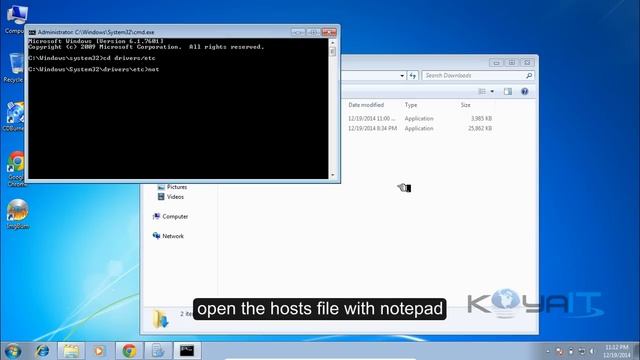
Task: Click the network tray icon
Action: click(x=582, y=351)
